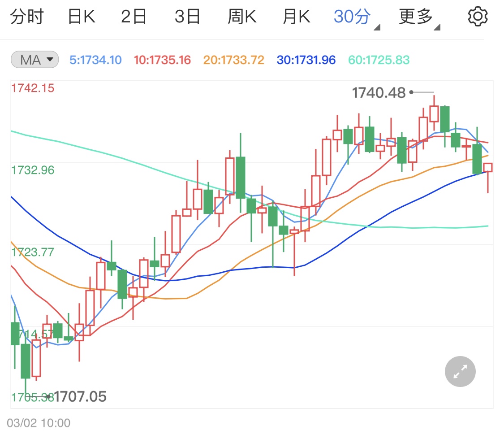Switch to the 日K tab
The height and width of the screenshot is (439, 504).
pyautogui.click(x=82, y=17)
